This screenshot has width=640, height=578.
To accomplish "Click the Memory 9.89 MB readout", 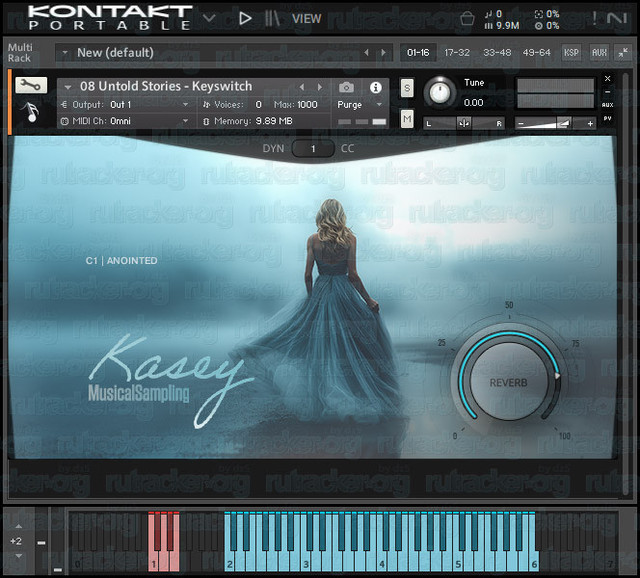I will click(253, 121).
